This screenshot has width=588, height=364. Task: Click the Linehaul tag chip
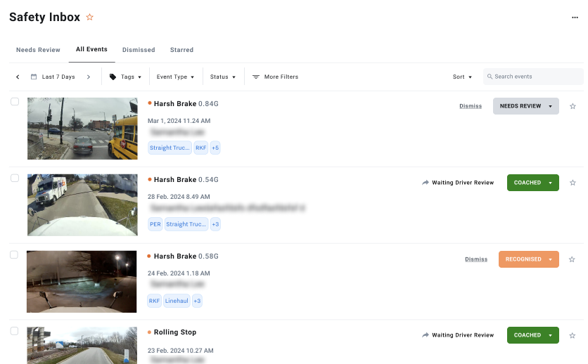pyautogui.click(x=177, y=301)
